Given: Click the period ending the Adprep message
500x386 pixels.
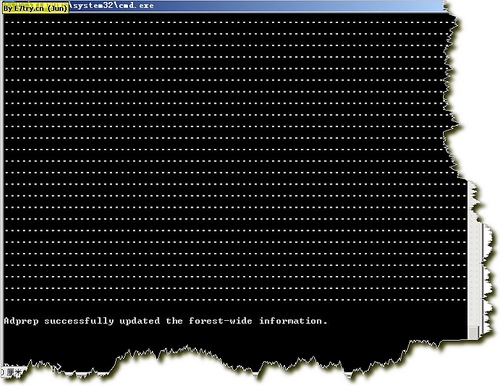Looking at the screenshot, I should [x=325, y=323].
